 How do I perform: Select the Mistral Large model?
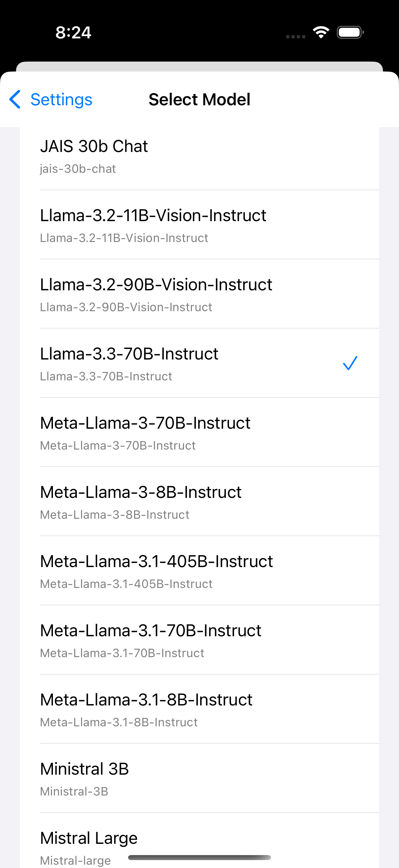click(199, 841)
